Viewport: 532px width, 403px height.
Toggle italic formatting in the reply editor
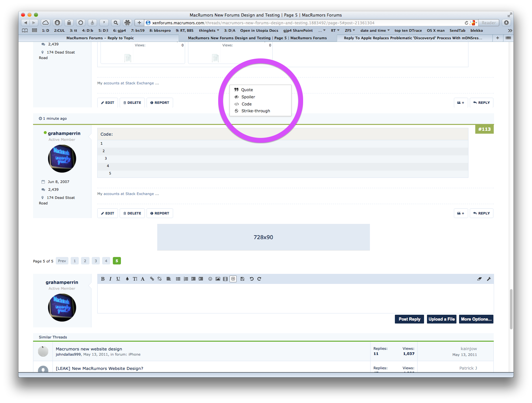[x=111, y=279]
